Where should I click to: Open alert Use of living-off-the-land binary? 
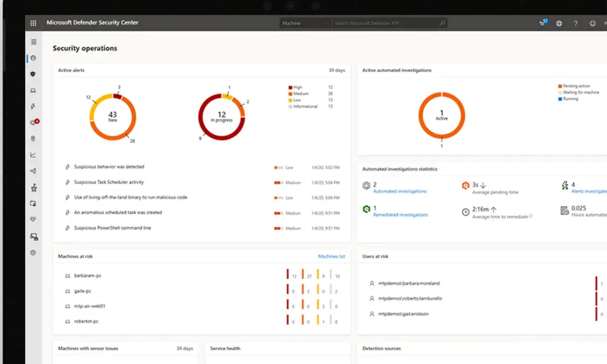[x=131, y=197]
